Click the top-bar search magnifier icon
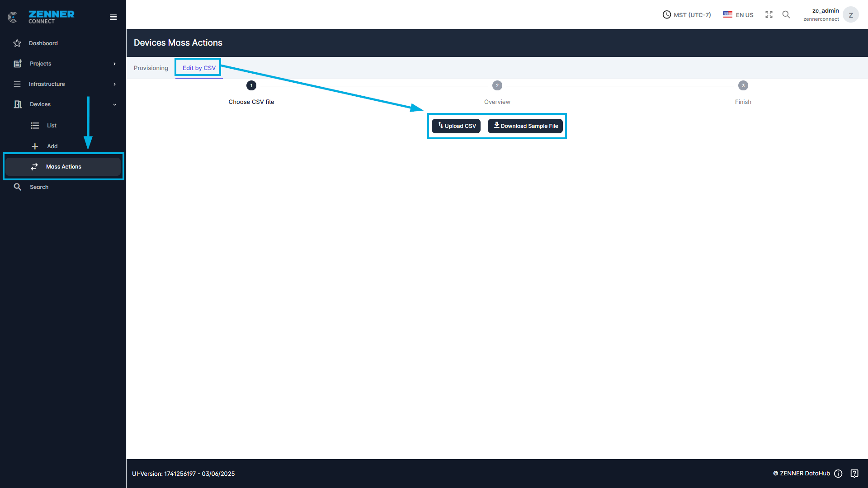This screenshot has height=488, width=868. 786,14
